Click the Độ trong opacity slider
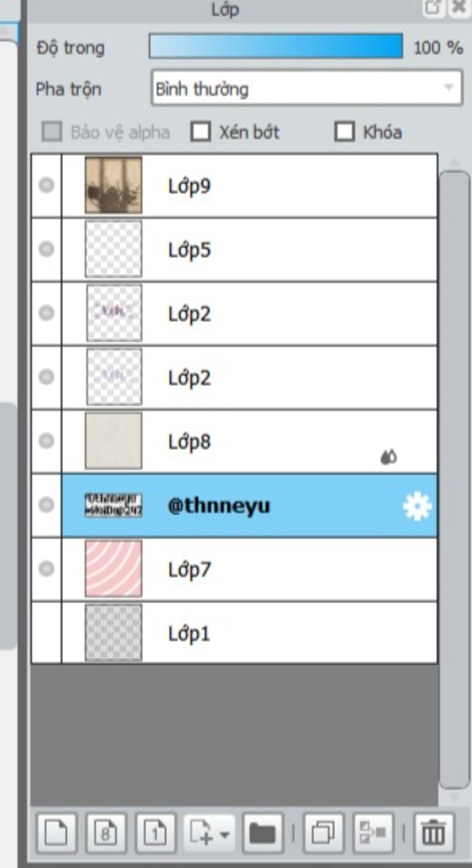 point(276,46)
